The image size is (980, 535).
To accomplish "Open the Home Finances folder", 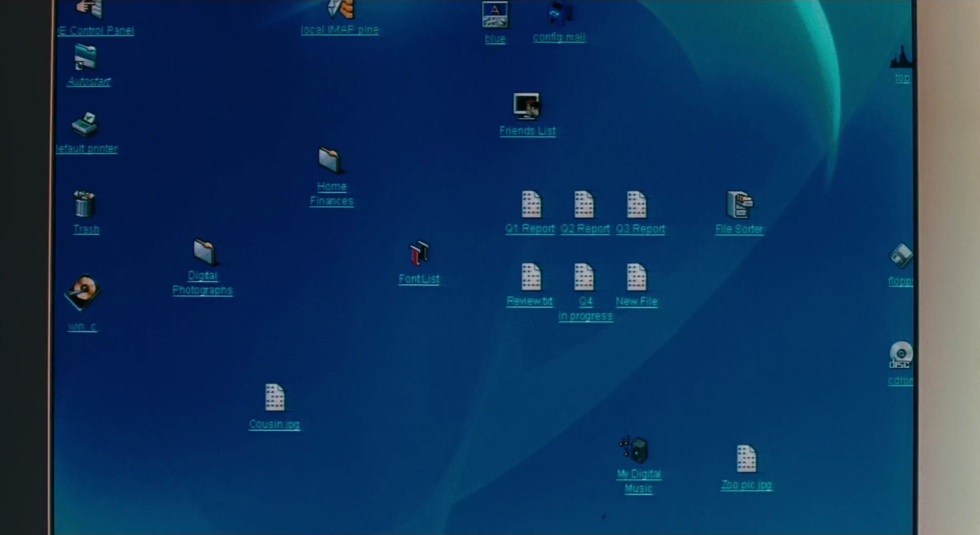I will [330, 160].
